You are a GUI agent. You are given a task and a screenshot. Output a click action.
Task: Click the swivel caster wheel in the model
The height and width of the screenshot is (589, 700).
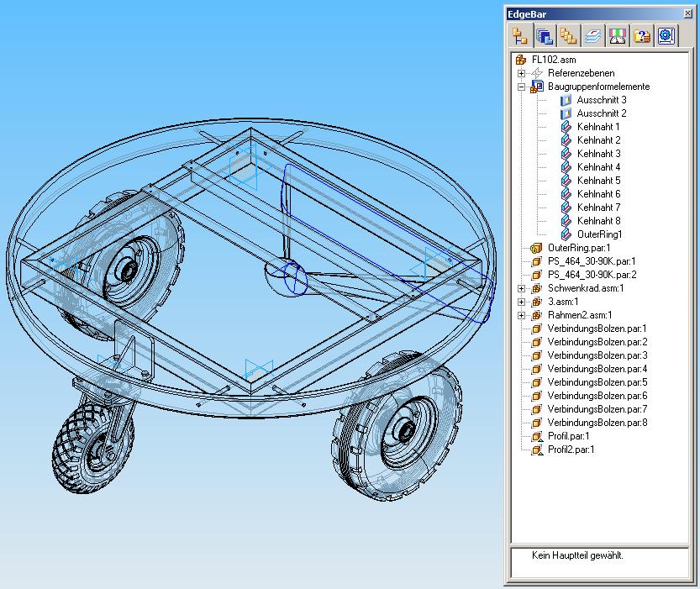[94, 448]
